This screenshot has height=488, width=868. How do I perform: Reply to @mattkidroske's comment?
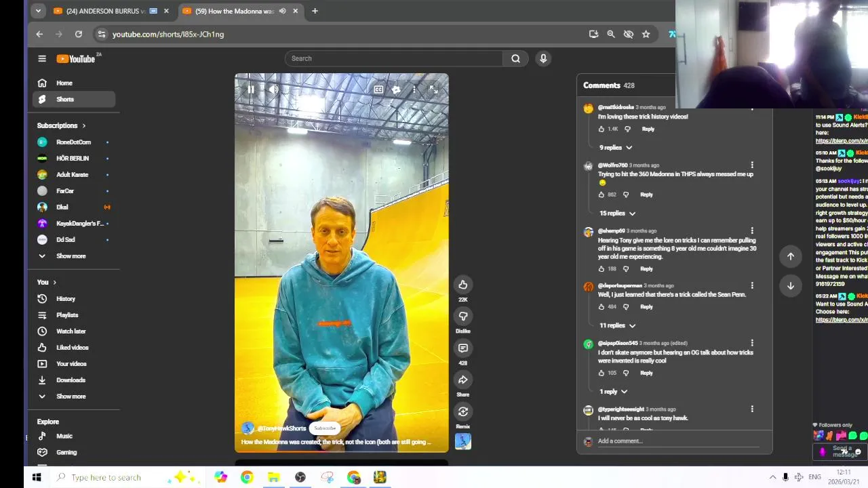tap(648, 129)
